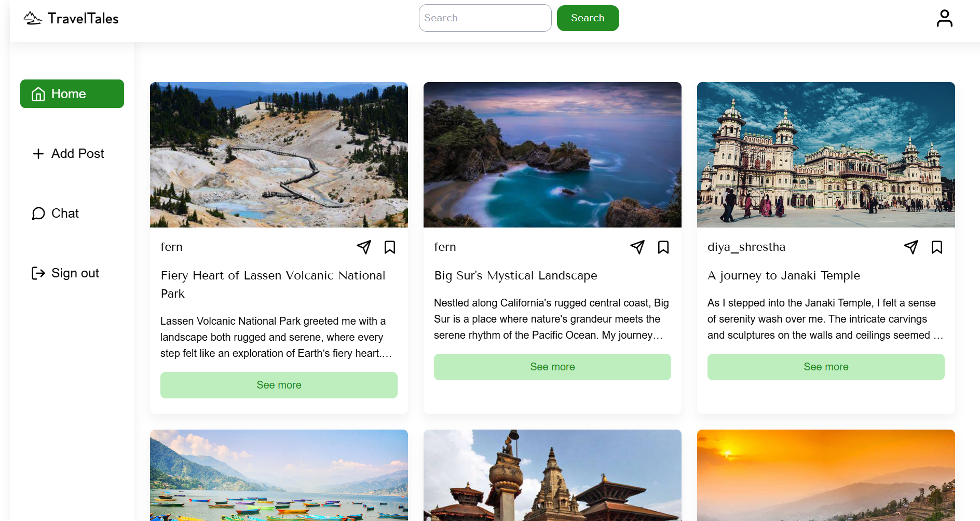Viewport: 980px width, 521px height.
Task: Click the search input field
Action: [485, 18]
